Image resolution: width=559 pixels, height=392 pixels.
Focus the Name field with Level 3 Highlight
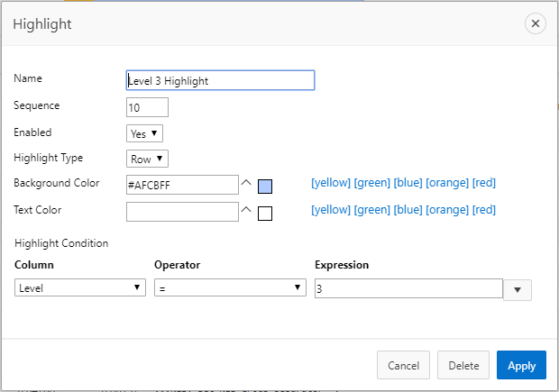220,80
